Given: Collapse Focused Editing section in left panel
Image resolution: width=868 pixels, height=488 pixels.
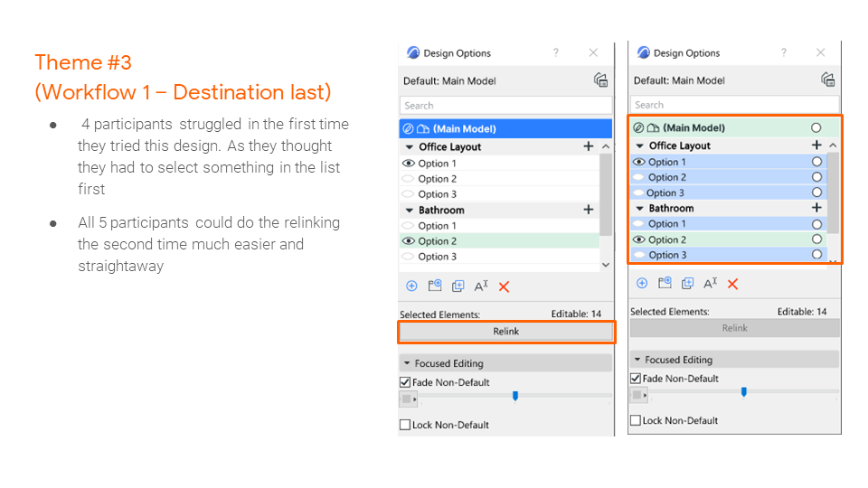Looking at the screenshot, I should (407, 363).
